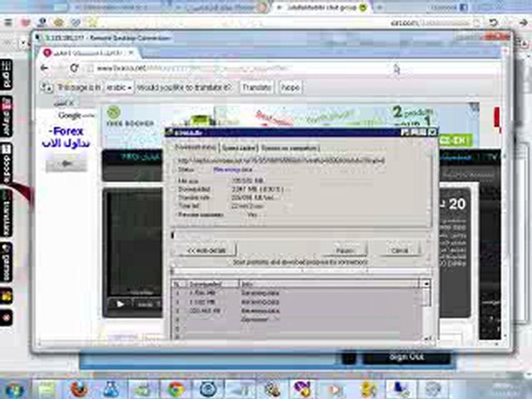Open the blue flask taskbar icon

(111, 389)
